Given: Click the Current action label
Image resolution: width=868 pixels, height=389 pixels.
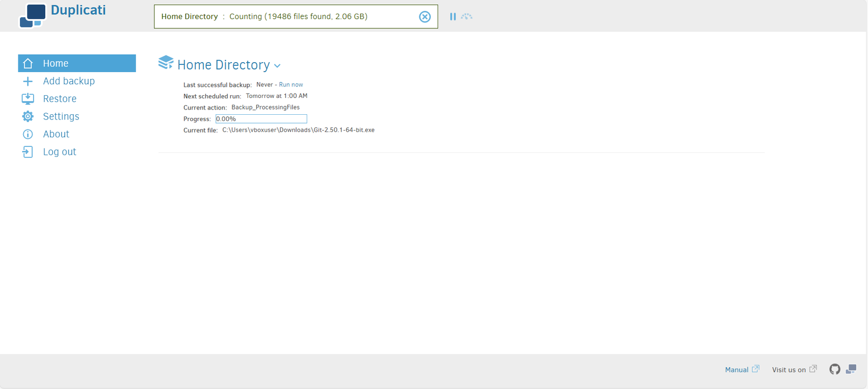Looking at the screenshot, I should tap(205, 107).
